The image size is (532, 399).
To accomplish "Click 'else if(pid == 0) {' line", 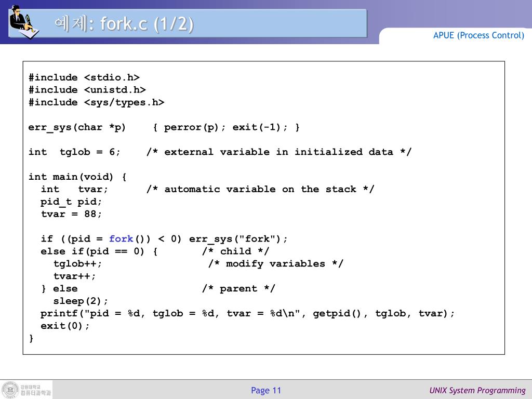I will (x=99, y=251).
